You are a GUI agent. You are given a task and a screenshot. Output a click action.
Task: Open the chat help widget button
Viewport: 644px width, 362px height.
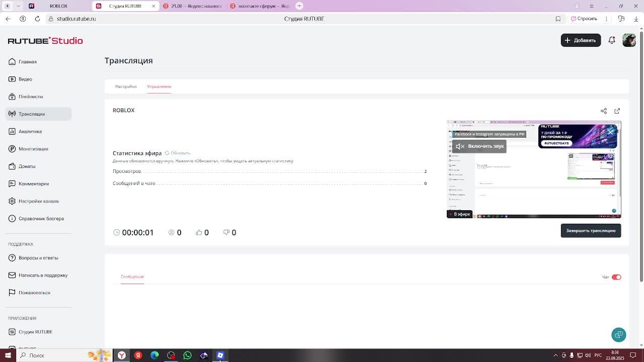[x=619, y=335]
